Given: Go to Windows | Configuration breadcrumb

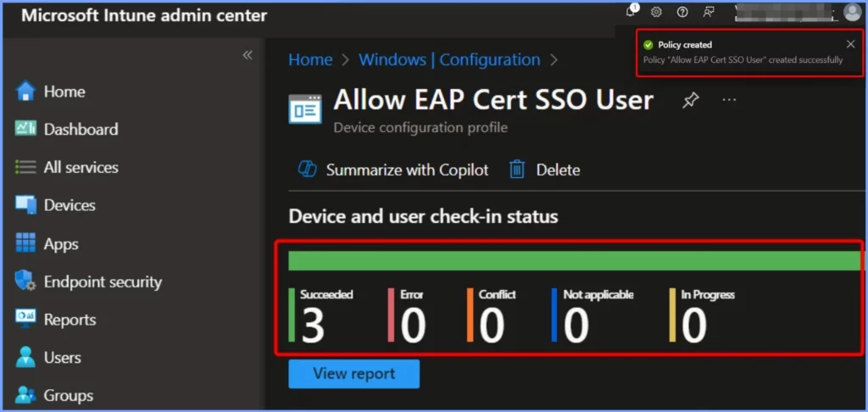Looking at the screenshot, I should coord(449,60).
